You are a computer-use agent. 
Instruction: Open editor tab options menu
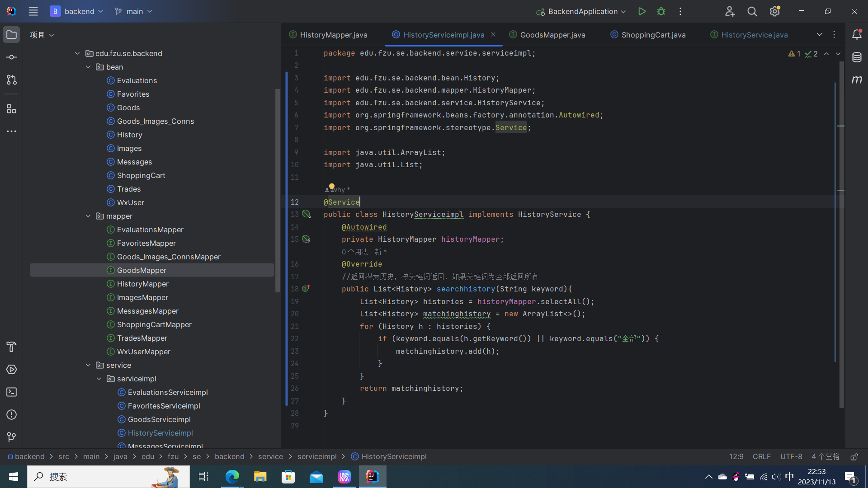point(834,34)
